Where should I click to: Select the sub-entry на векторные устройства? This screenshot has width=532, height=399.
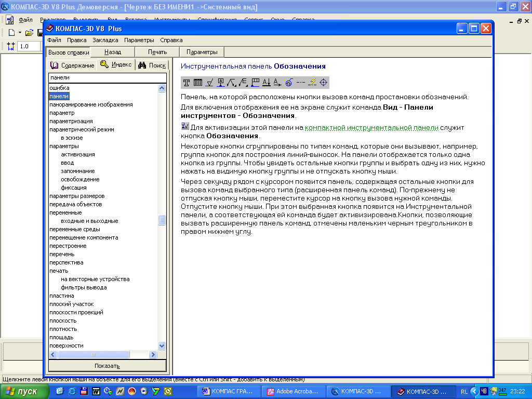click(x=96, y=279)
